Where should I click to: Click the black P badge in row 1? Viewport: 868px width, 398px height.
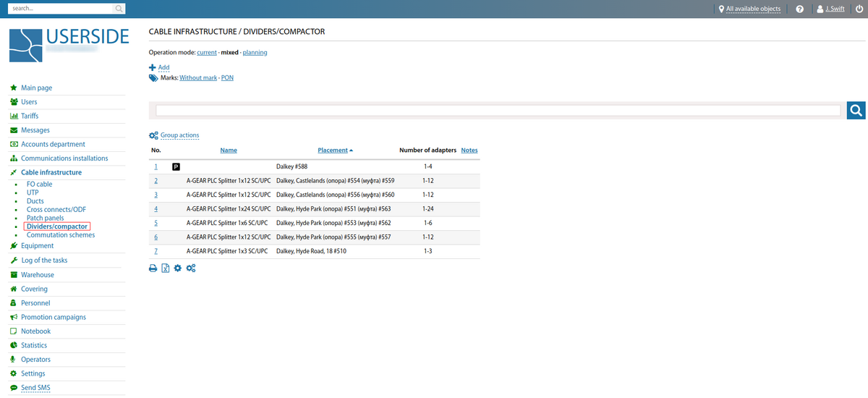[x=176, y=166]
